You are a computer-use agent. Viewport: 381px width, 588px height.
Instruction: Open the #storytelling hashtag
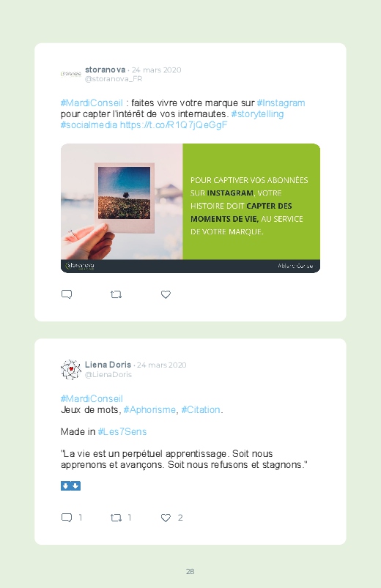click(x=257, y=114)
